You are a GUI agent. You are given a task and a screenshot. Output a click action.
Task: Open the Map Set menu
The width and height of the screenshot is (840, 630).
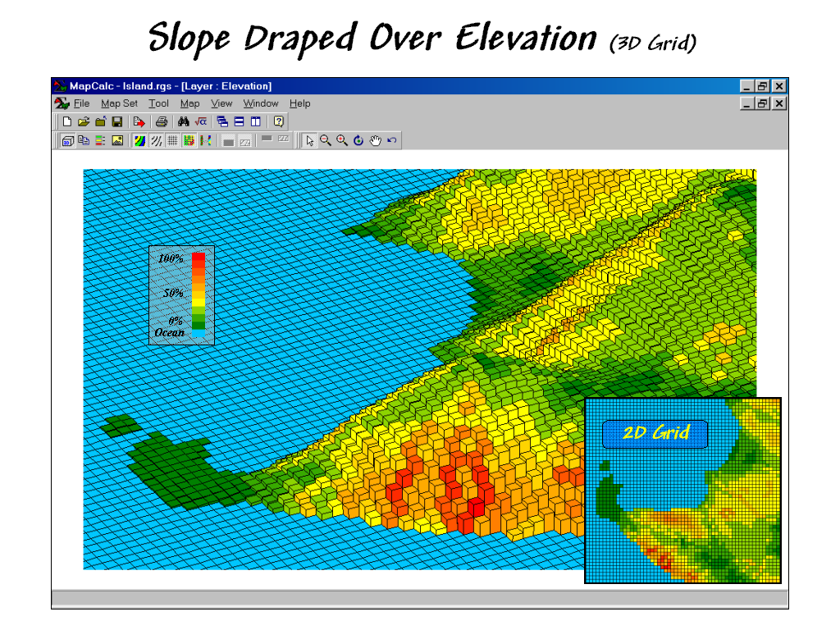coord(119,103)
